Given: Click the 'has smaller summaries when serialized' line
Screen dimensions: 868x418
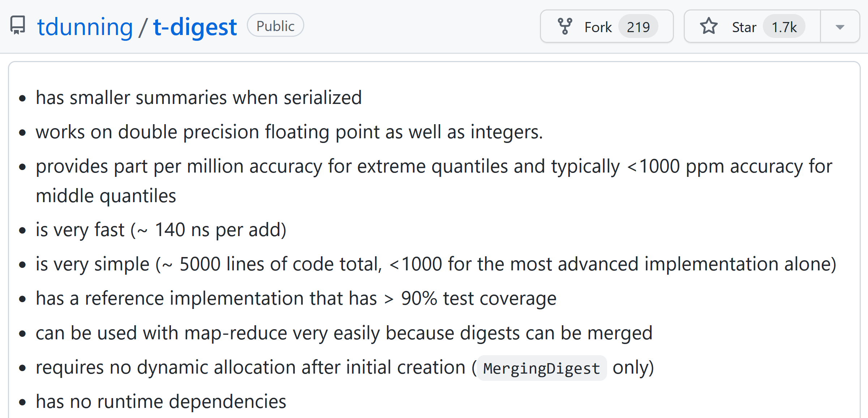Looking at the screenshot, I should point(199,97).
